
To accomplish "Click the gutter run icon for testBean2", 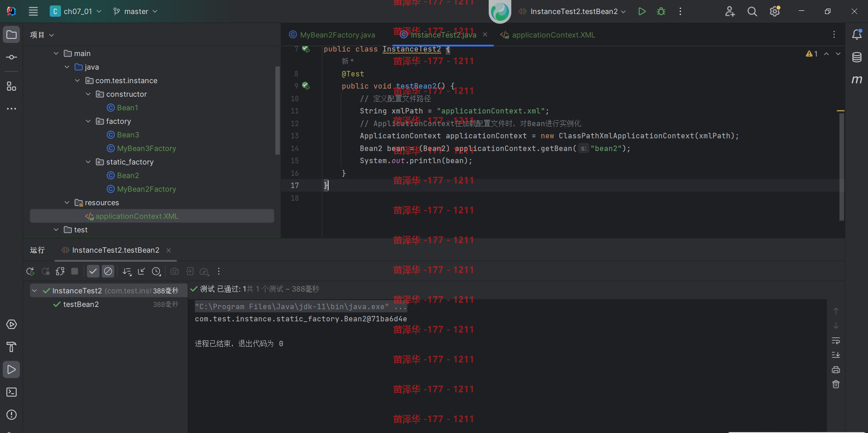I will pyautogui.click(x=306, y=85).
